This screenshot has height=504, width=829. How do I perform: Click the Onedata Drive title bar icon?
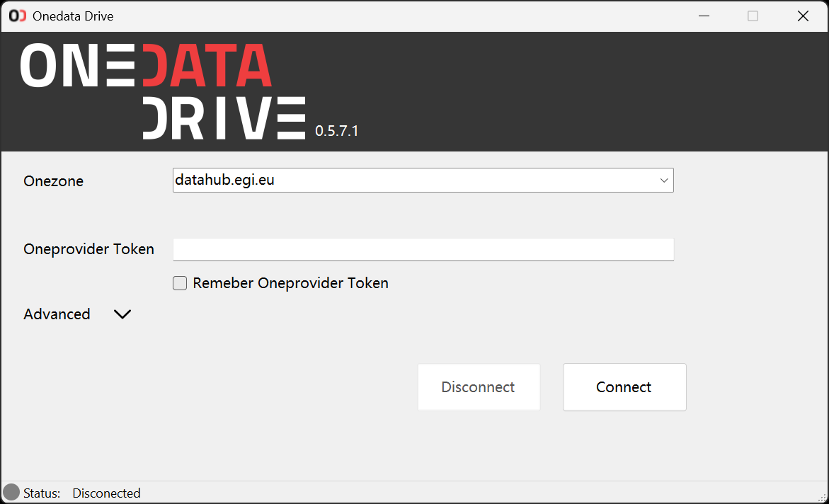[x=18, y=16]
